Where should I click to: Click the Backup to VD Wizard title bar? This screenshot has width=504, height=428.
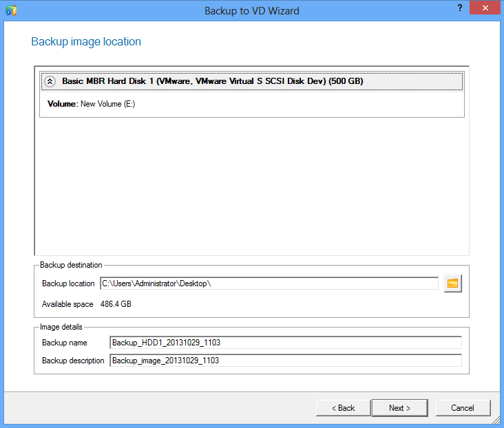coord(251,10)
